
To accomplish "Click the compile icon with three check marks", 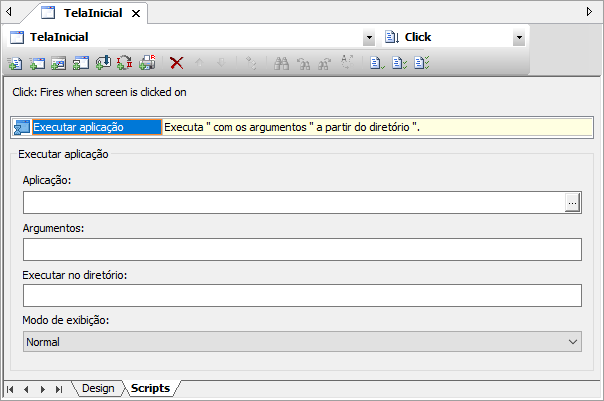I will (x=422, y=63).
